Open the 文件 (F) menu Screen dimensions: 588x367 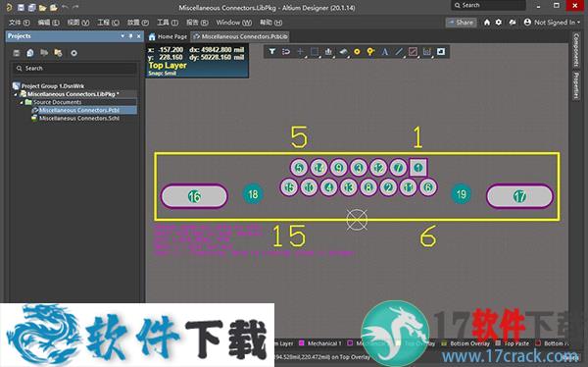point(20,23)
